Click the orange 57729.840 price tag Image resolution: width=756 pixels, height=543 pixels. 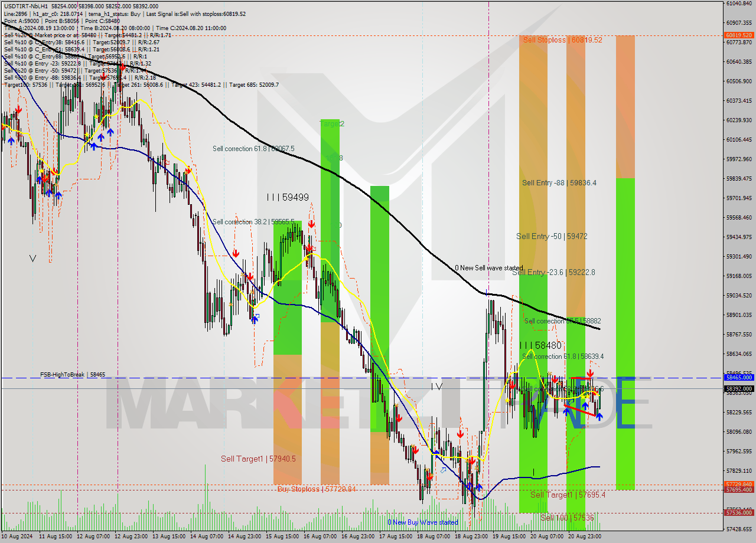tap(739, 484)
